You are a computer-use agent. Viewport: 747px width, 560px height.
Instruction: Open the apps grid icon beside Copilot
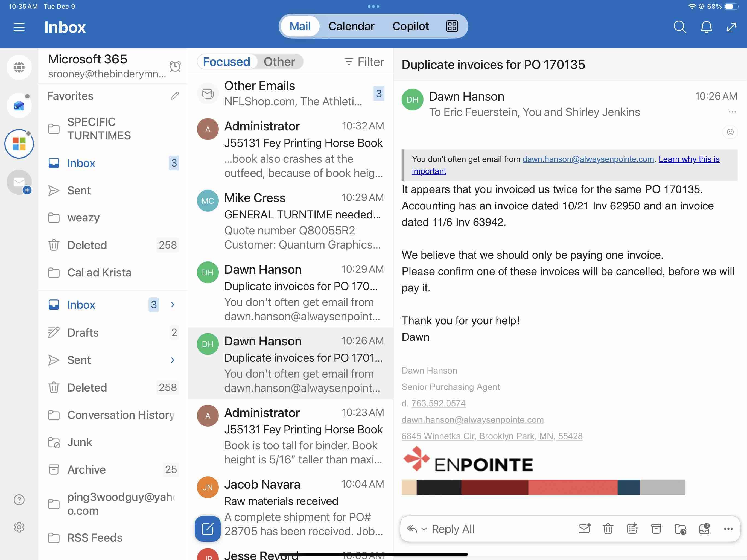452,26
